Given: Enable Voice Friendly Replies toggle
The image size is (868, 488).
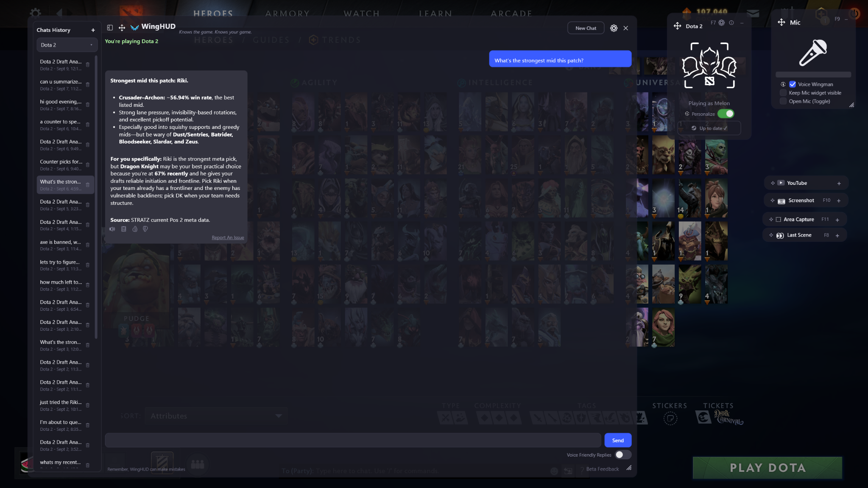Looking at the screenshot, I should click(622, 455).
